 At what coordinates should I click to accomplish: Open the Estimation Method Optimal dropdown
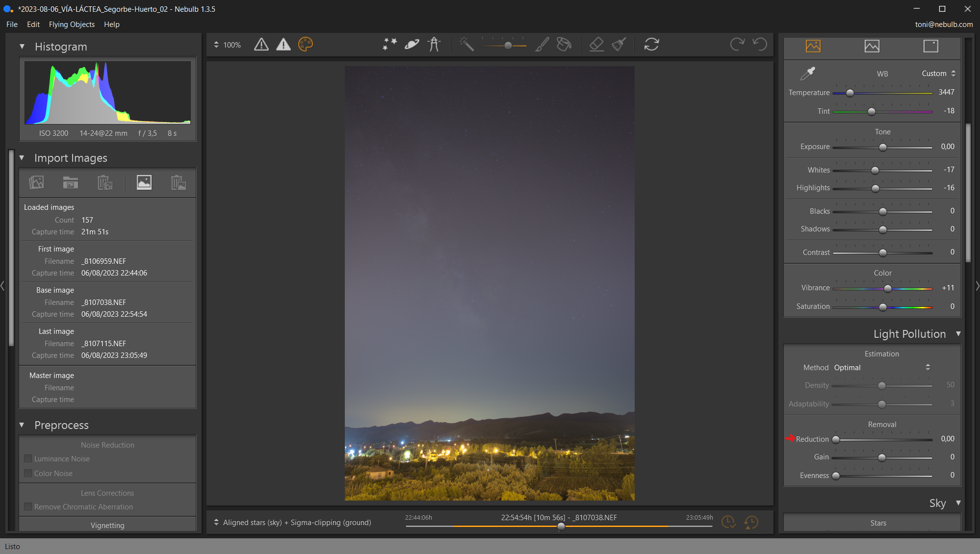881,368
